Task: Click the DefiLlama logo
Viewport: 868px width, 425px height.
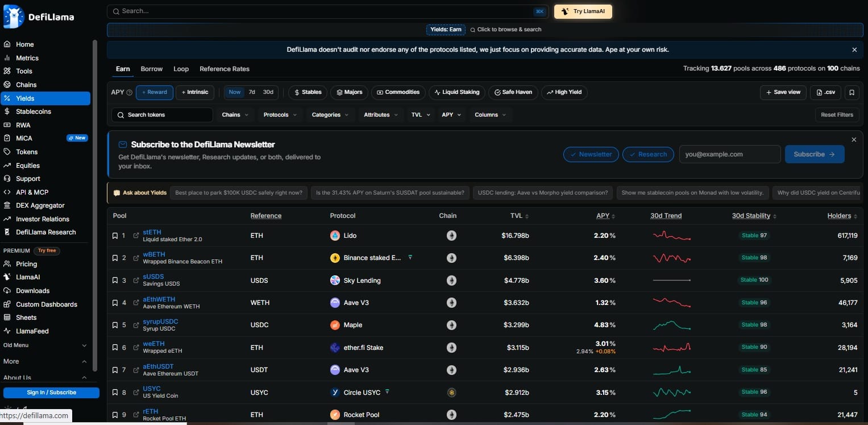Action: [x=39, y=16]
